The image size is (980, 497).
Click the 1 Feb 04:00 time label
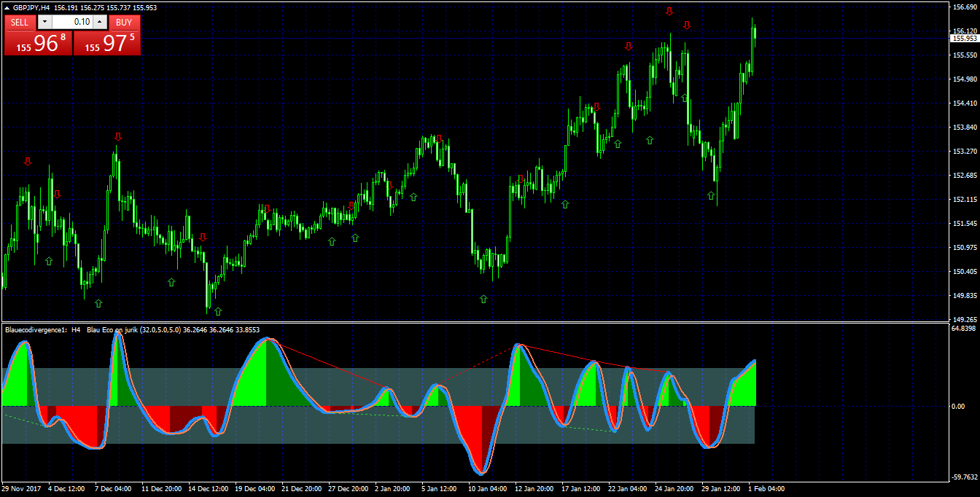(765, 489)
